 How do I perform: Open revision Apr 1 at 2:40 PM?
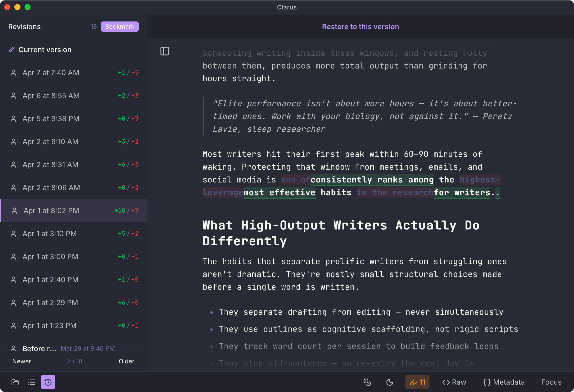tap(73, 280)
